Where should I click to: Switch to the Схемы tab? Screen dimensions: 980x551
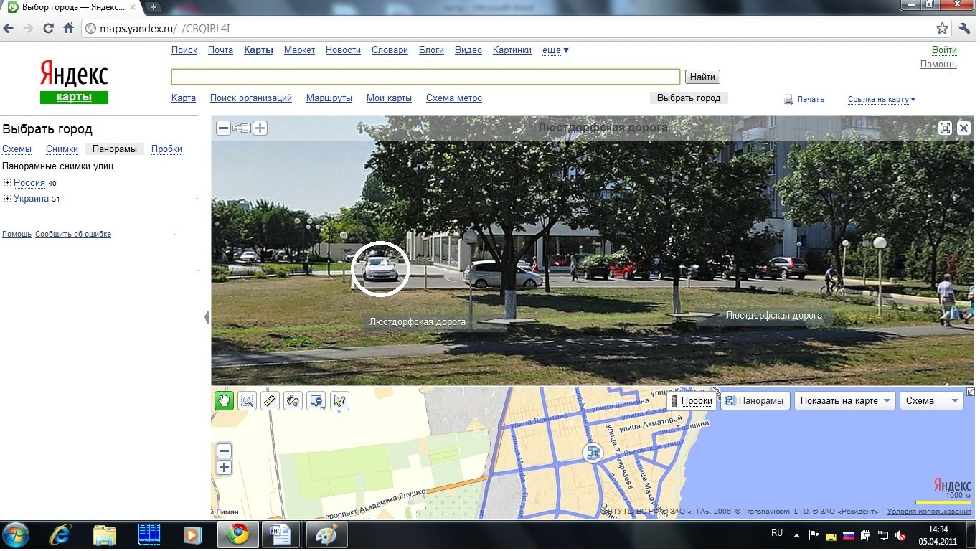click(17, 149)
